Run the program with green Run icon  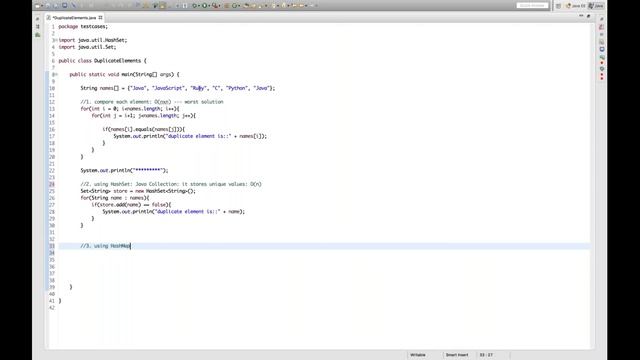pos(204,6)
